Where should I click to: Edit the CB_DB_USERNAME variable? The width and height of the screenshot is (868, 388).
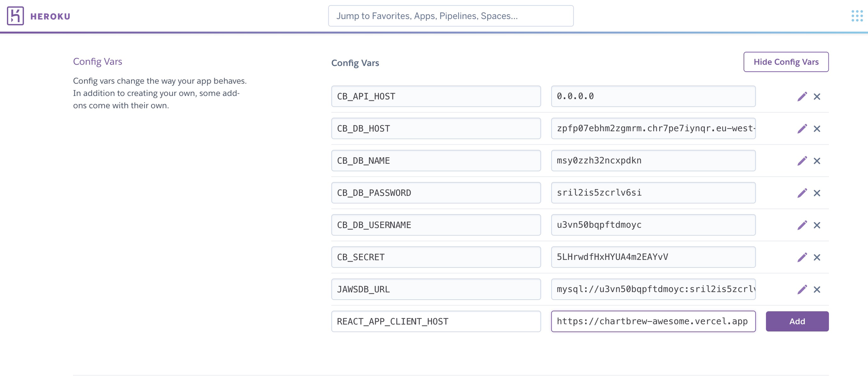(x=802, y=225)
